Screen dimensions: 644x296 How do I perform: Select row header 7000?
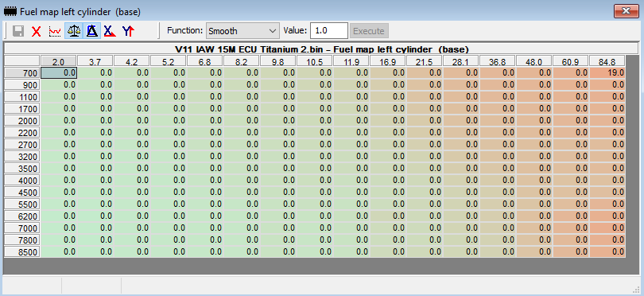[22, 228]
